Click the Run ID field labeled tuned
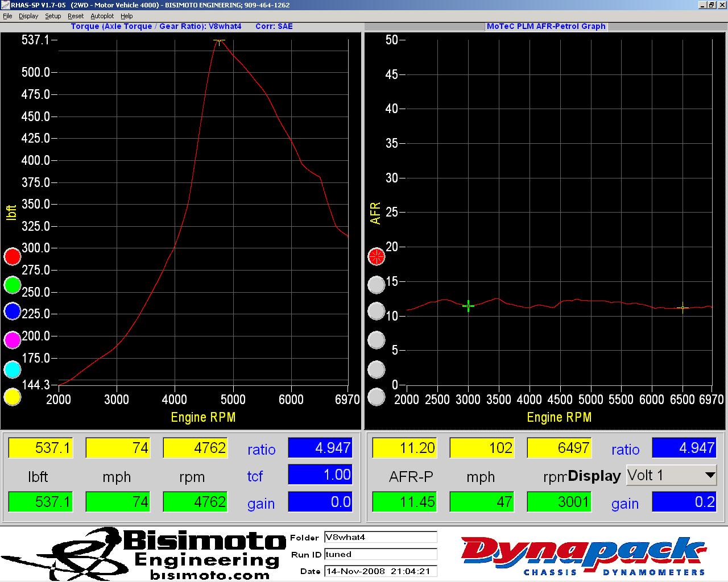Screen dimensions: 728x582 click(380, 554)
